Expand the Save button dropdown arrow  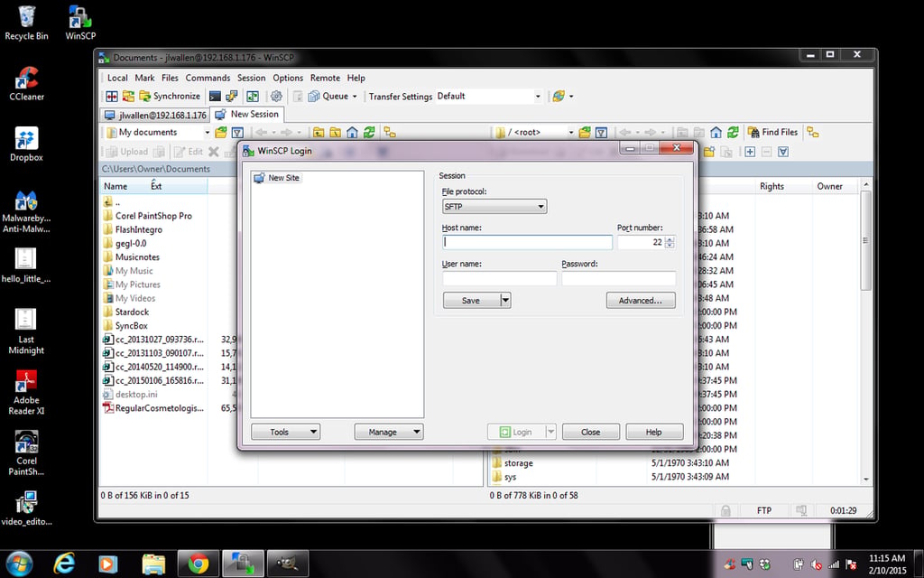(505, 300)
